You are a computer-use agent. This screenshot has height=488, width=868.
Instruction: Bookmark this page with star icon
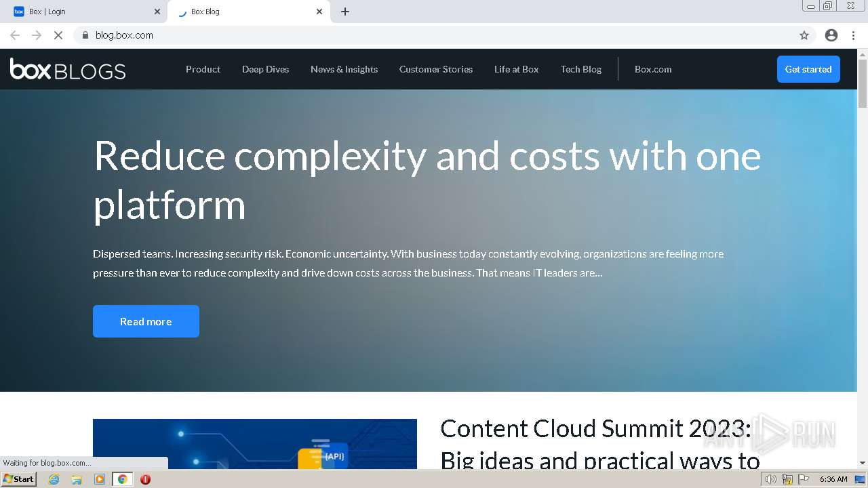(804, 35)
